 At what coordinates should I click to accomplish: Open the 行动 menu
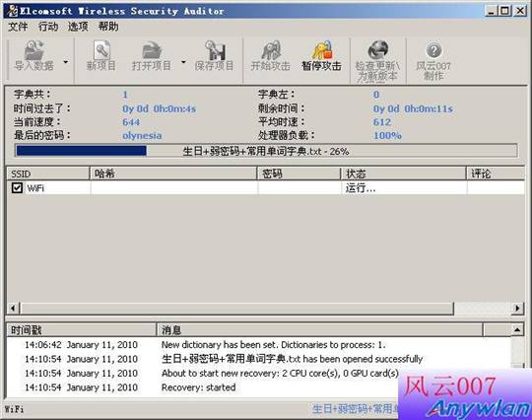48,27
